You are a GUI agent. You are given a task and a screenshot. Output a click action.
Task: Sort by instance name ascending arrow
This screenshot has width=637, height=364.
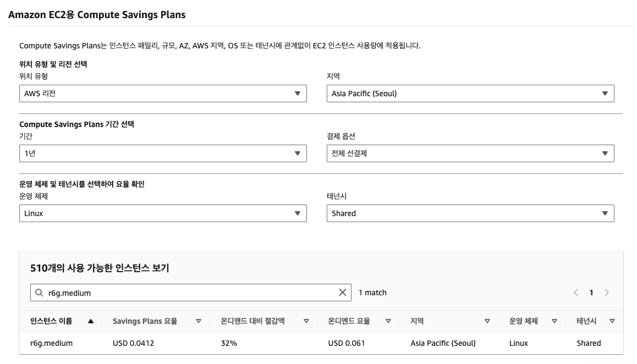tap(91, 321)
